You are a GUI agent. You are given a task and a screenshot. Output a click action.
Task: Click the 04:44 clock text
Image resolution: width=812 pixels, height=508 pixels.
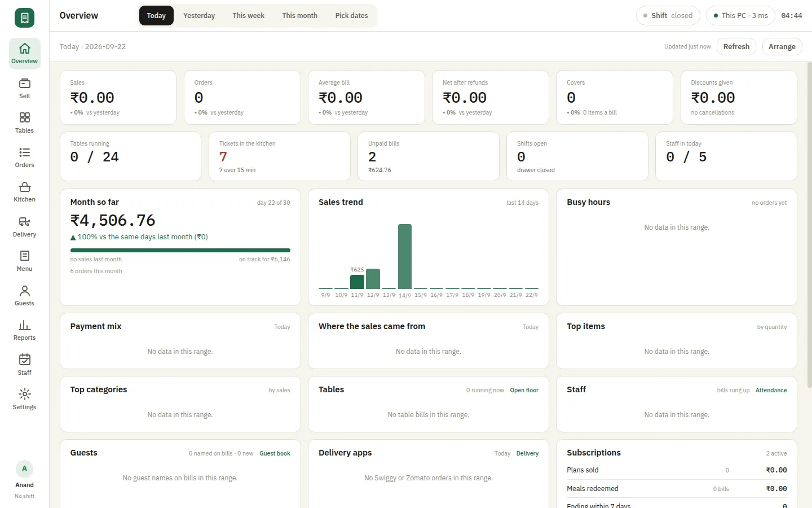pos(792,16)
